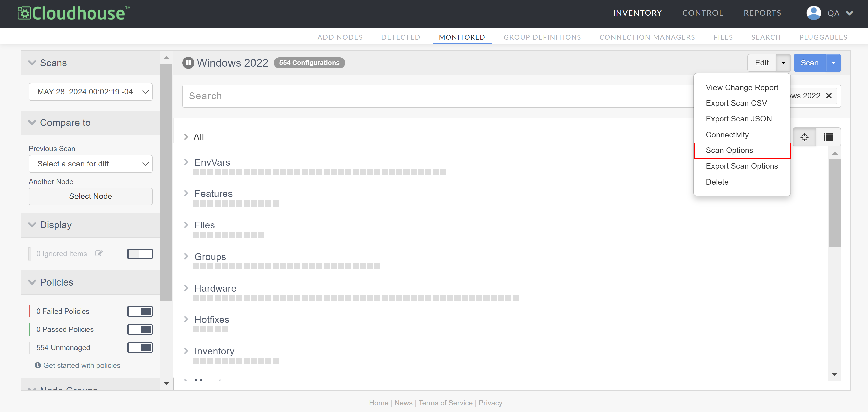The height and width of the screenshot is (412, 868).
Task: Expand the Features category
Action: coord(186,193)
